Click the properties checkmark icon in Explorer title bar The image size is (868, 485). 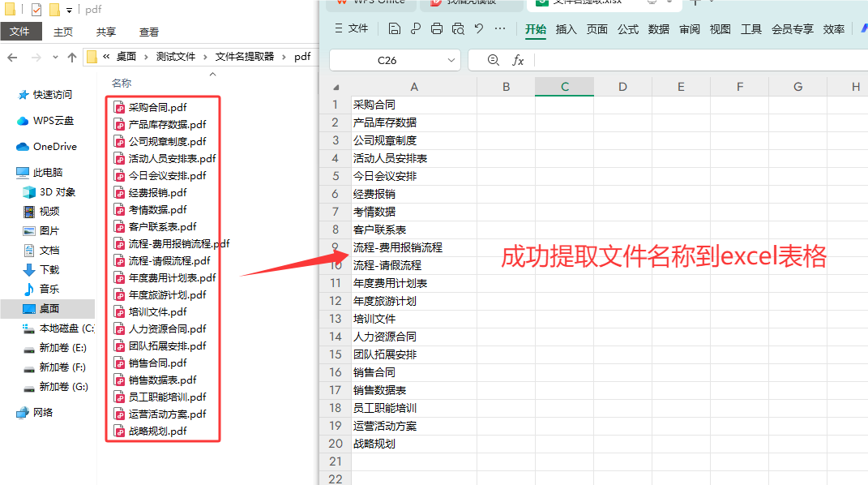pos(36,10)
